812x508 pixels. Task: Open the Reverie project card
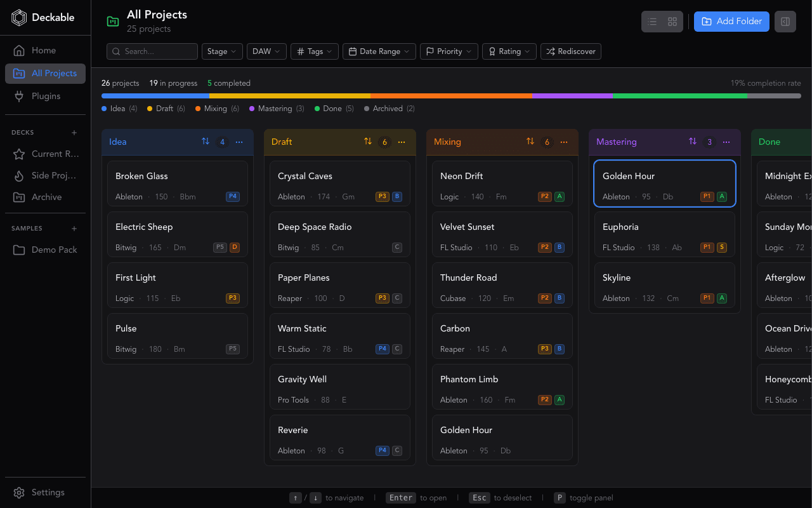(x=340, y=438)
